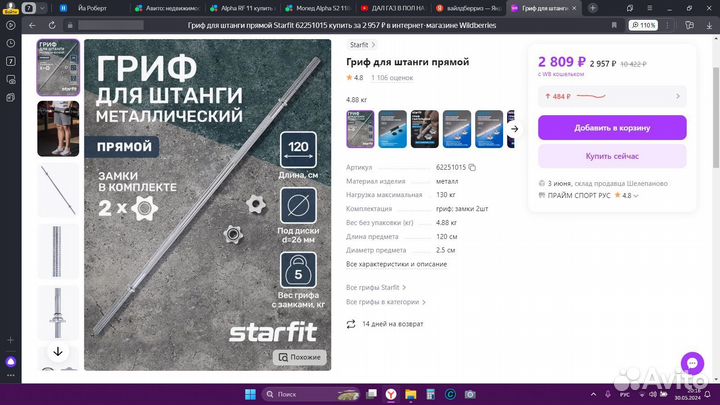Select the thumbnail of man holding barbell

pyautogui.click(x=58, y=129)
